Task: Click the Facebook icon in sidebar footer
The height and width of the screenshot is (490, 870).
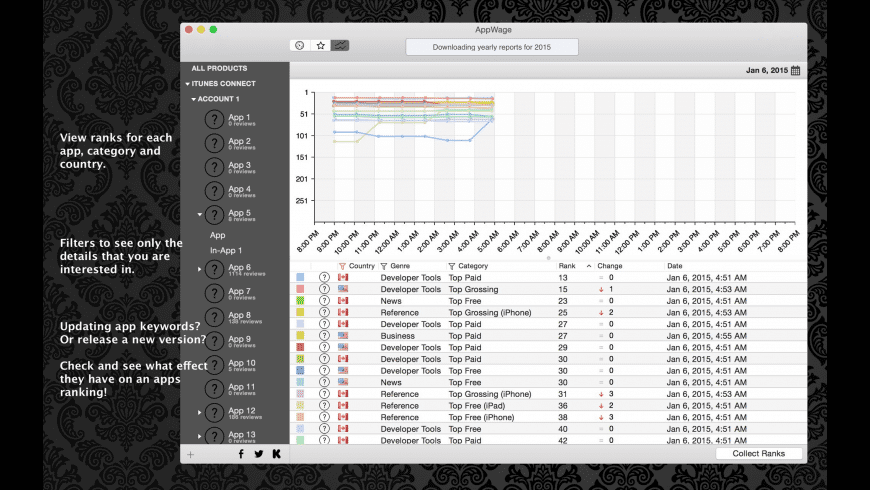Action: [241, 454]
